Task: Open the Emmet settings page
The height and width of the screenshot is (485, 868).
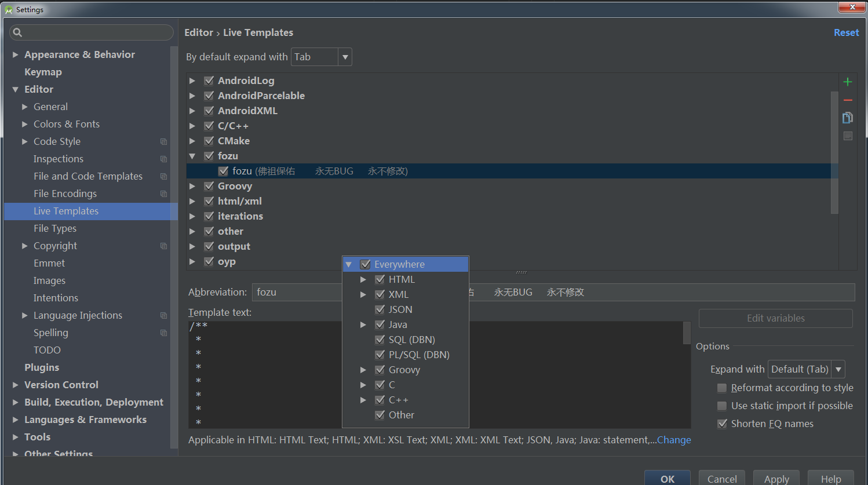Action: pyautogui.click(x=49, y=263)
